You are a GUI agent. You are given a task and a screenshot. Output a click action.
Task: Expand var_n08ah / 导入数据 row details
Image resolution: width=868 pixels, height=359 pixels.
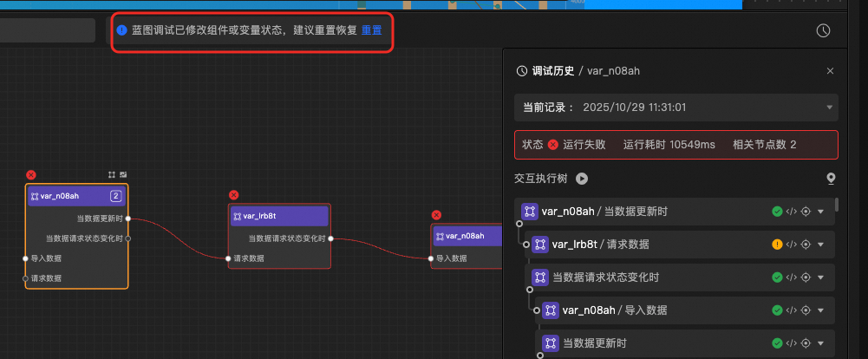(821, 310)
